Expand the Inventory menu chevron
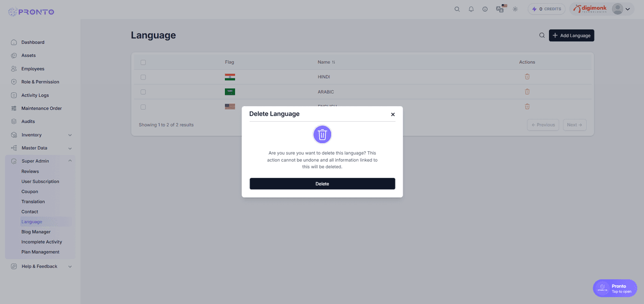This screenshot has width=644, height=304. coord(70,135)
